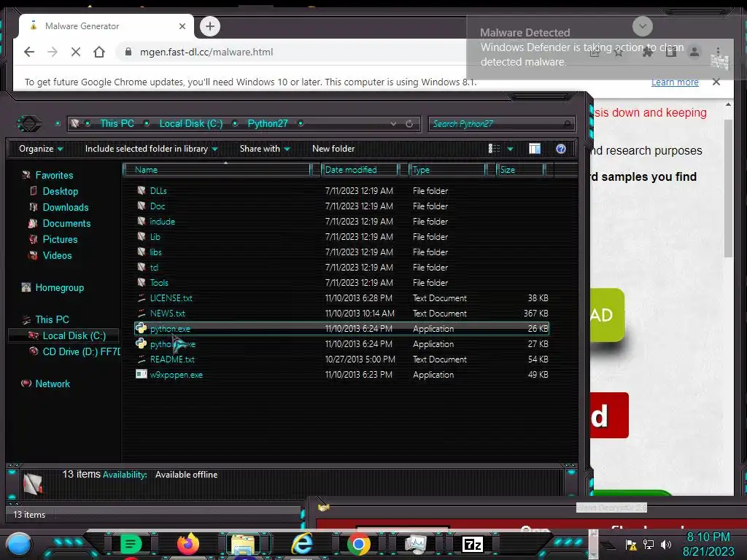
Task: Open Include selected folder in library menu
Action: click(x=151, y=149)
